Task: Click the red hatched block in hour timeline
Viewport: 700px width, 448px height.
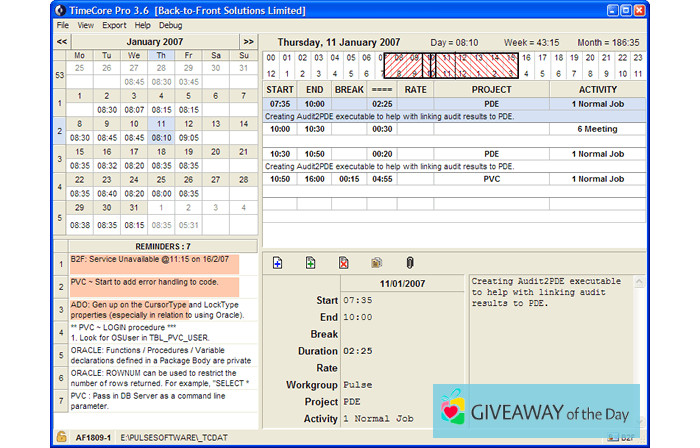Action: tap(470, 65)
